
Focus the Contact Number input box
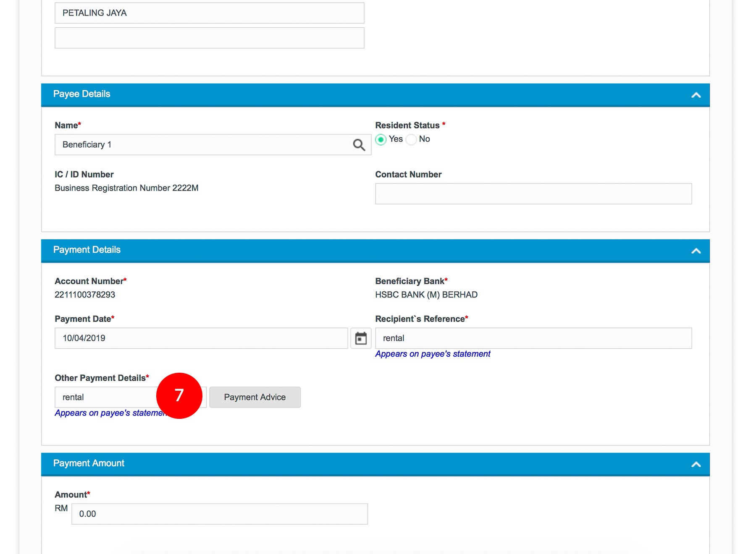[x=533, y=194]
